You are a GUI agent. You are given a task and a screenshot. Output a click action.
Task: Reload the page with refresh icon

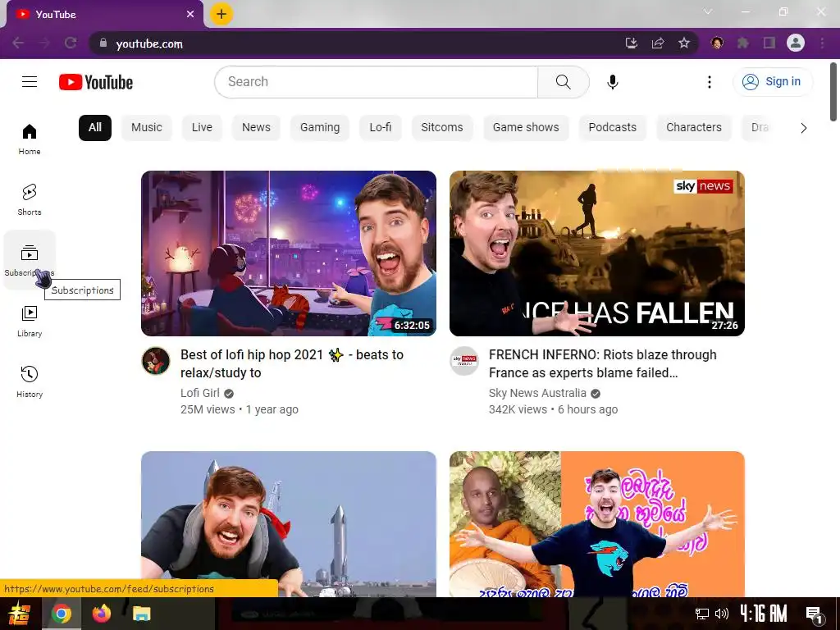(x=71, y=43)
